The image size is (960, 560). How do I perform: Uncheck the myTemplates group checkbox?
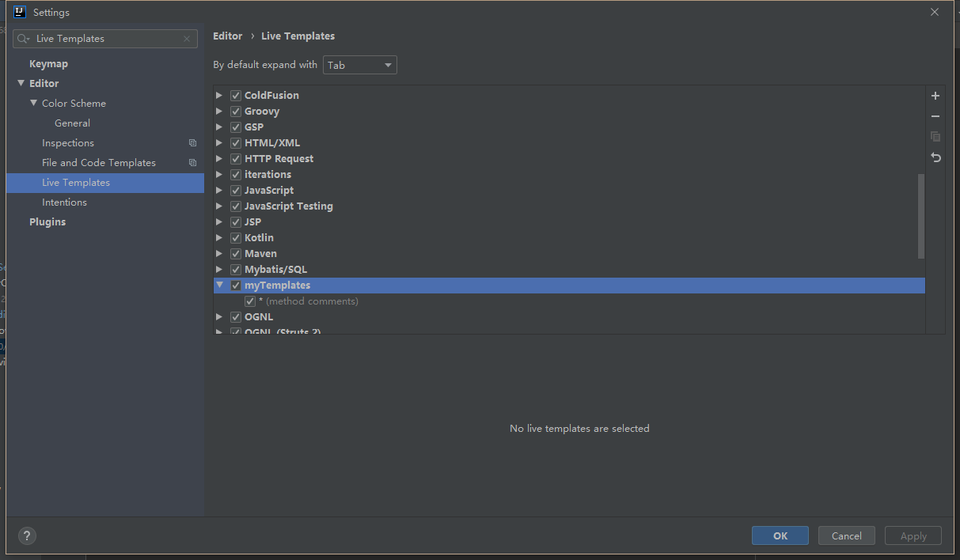point(235,285)
